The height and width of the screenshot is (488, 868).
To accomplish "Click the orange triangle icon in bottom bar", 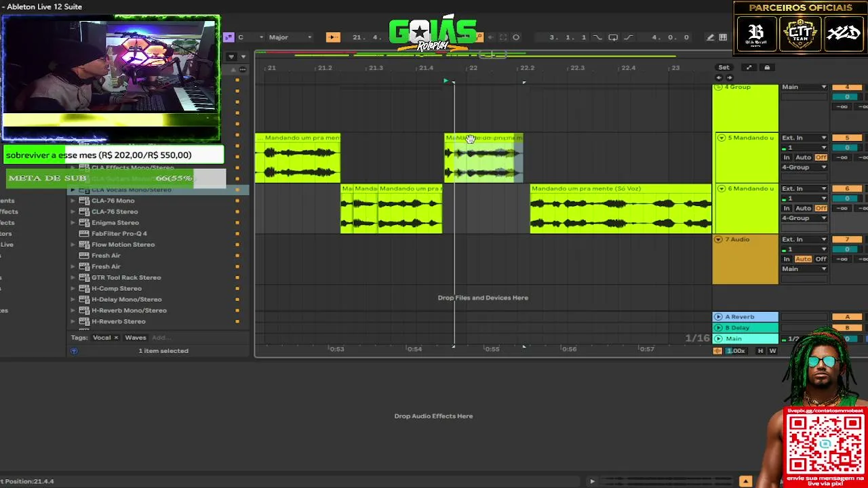I will (745, 481).
